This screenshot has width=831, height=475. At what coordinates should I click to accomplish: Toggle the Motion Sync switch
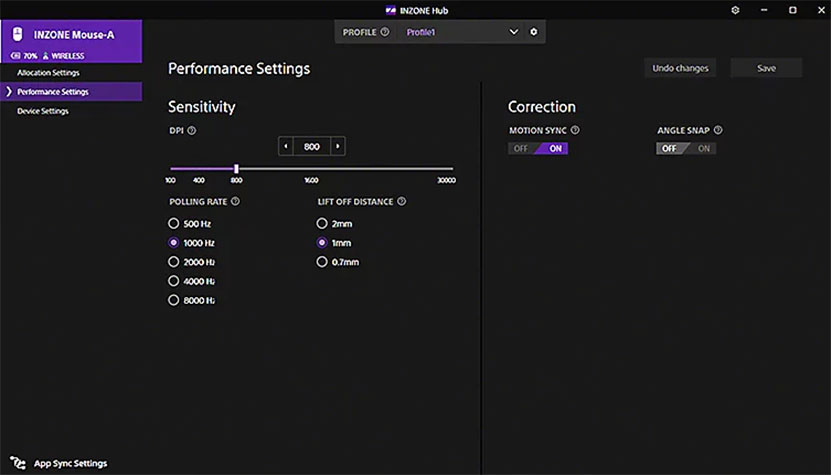538,148
